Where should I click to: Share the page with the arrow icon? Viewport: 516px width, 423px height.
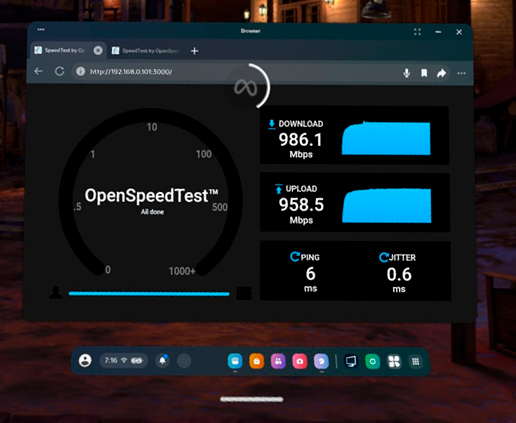[441, 73]
